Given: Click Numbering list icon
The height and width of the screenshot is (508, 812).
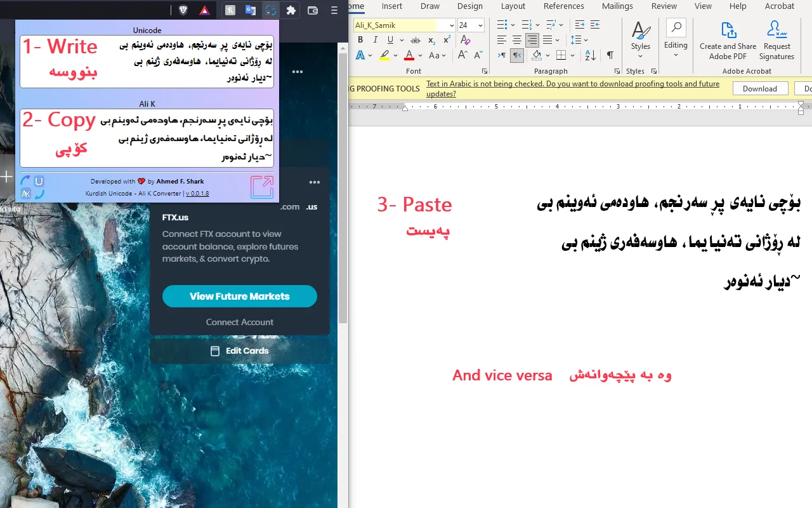Looking at the screenshot, I should point(526,25).
